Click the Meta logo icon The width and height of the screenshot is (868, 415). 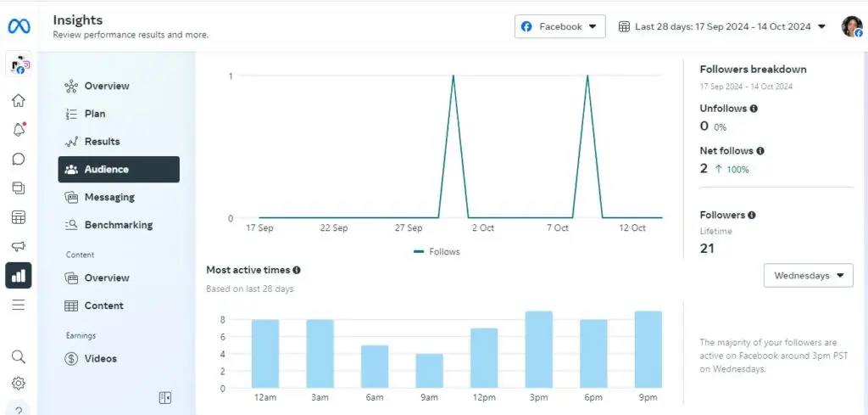[x=19, y=26]
